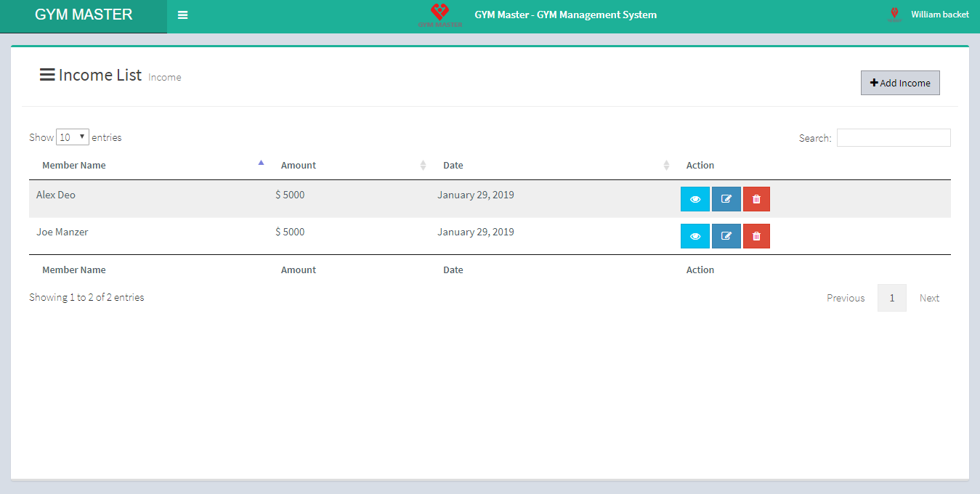Viewport: 980px width, 494px height.
Task: Toggle the sidebar hamburger menu icon
Action: 182,15
